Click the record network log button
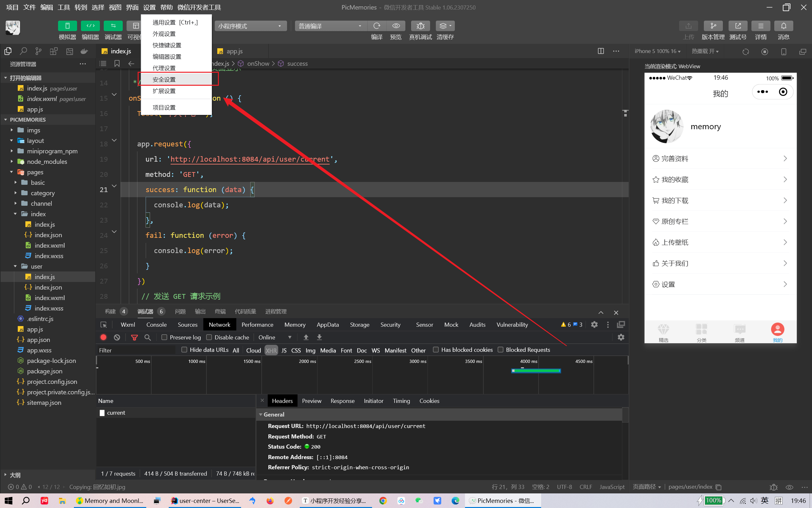Viewport: 812px width, 508px height. coord(103,337)
